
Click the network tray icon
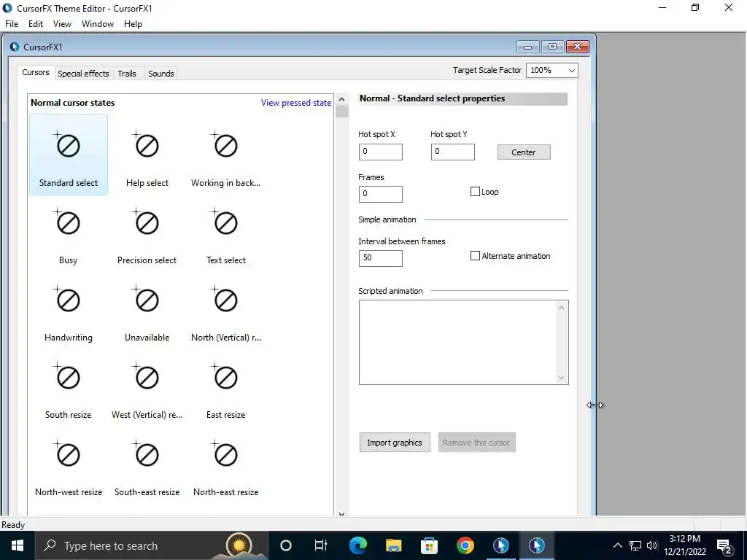point(635,545)
